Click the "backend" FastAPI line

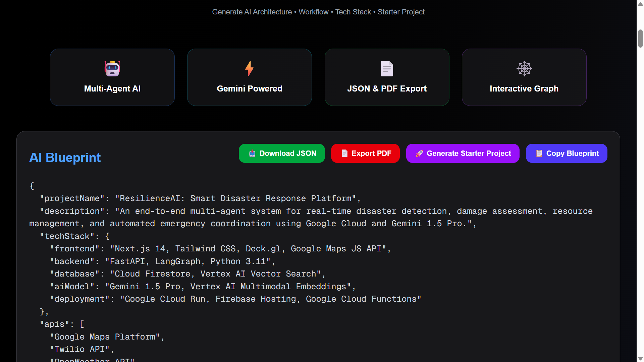tap(163, 261)
